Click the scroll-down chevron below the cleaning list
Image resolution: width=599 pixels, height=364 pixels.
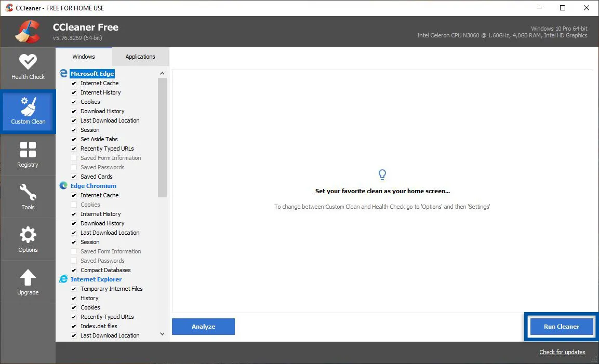coord(162,334)
